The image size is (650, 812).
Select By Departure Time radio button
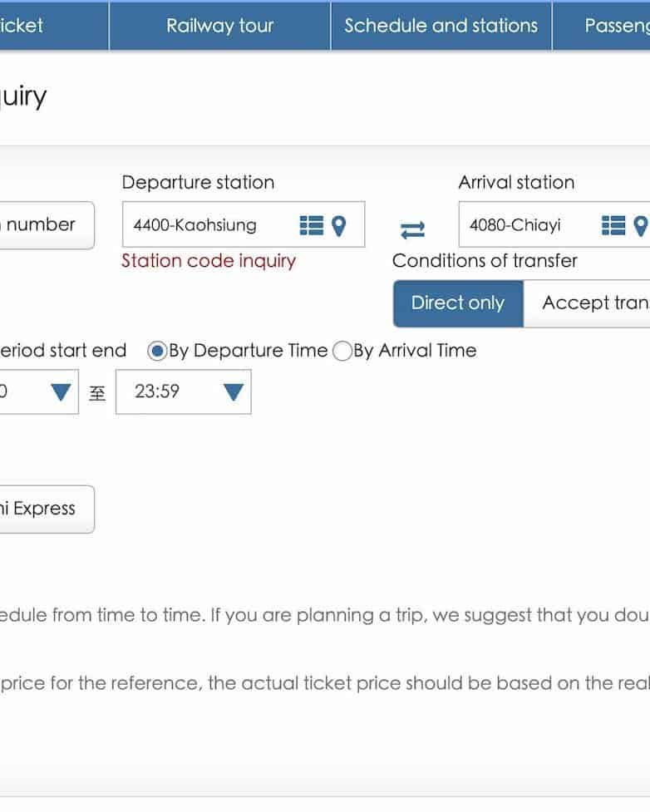(x=157, y=351)
